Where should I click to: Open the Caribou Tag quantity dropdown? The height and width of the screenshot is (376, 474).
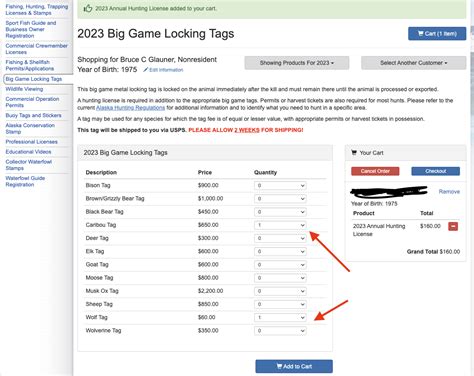coord(280,225)
